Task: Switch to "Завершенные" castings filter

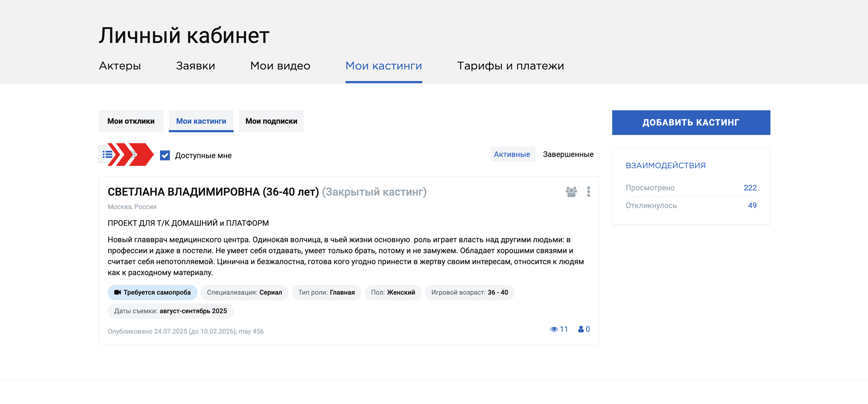Action: [x=568, y=154]
